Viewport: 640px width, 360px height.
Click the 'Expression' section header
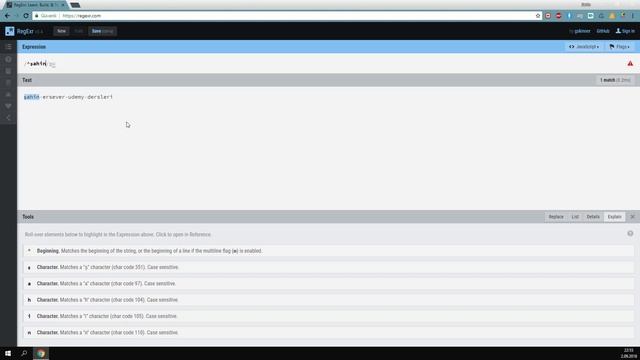point(34,47)
